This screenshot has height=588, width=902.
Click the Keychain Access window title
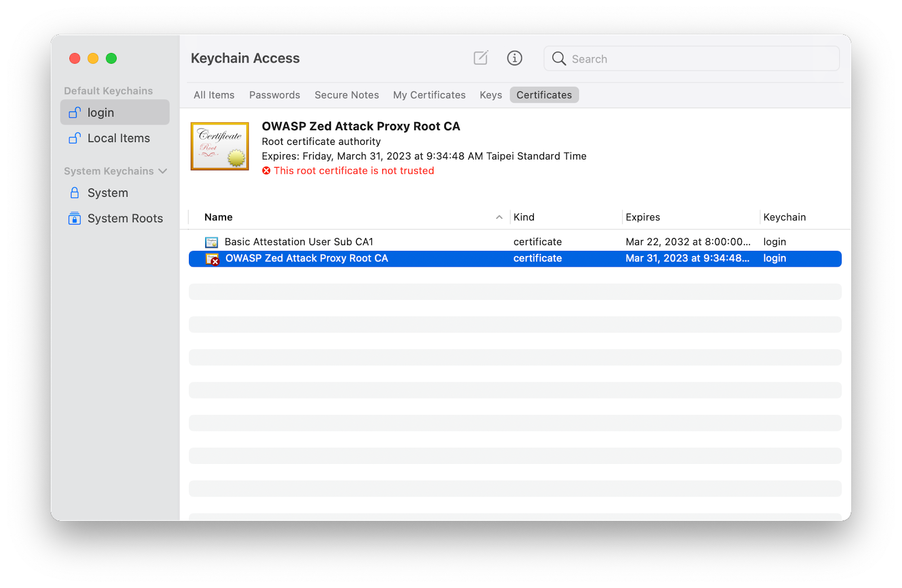[245, 58]
